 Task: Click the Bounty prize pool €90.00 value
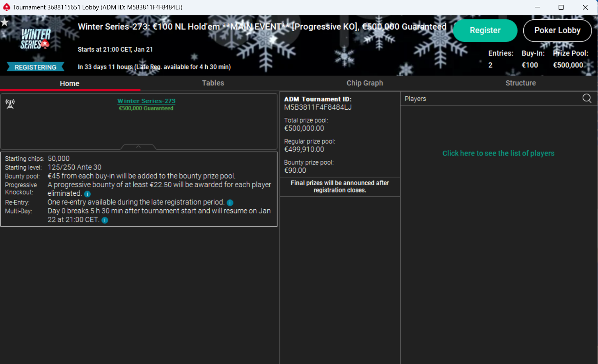pos(295,170)
